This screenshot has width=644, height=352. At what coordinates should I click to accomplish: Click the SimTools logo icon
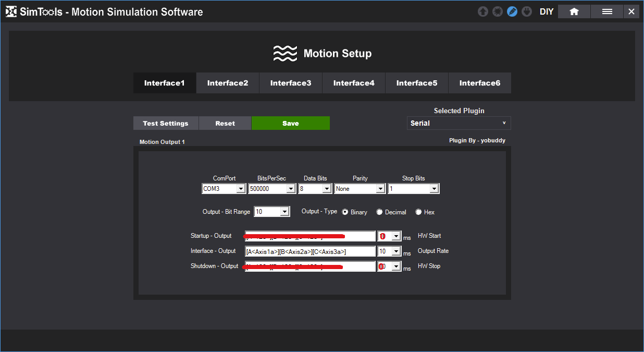[11, 11]
